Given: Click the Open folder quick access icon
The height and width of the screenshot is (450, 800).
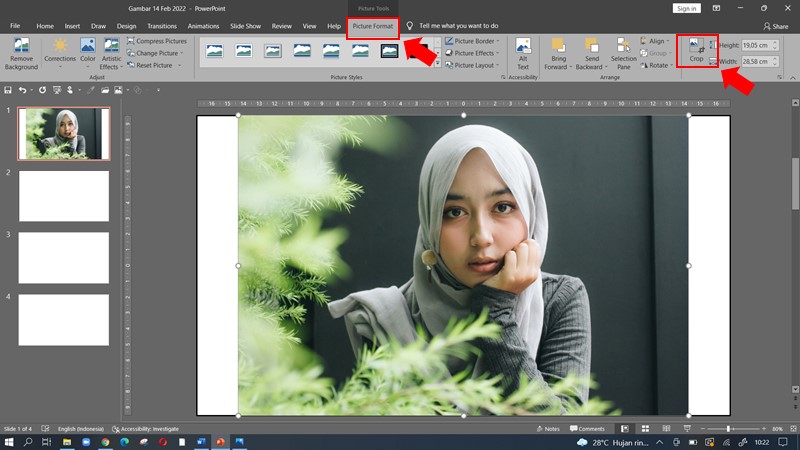Looking at the screenshot, I should [105, 90].
